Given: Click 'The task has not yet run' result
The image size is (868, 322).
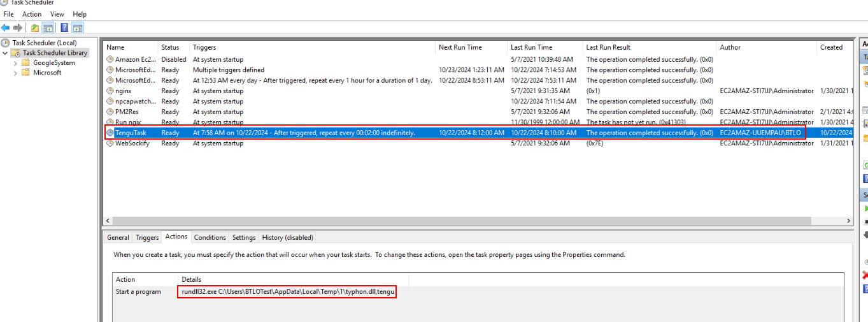Looking at the screenshot, I should pos(644,122).
